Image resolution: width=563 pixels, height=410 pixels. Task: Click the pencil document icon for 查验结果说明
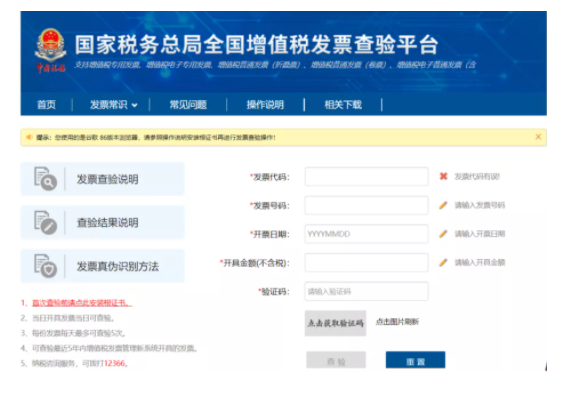[45, 222]
